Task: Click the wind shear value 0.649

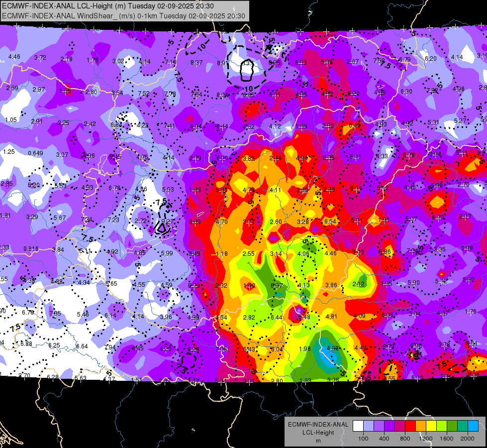Action: click(35, 153)
